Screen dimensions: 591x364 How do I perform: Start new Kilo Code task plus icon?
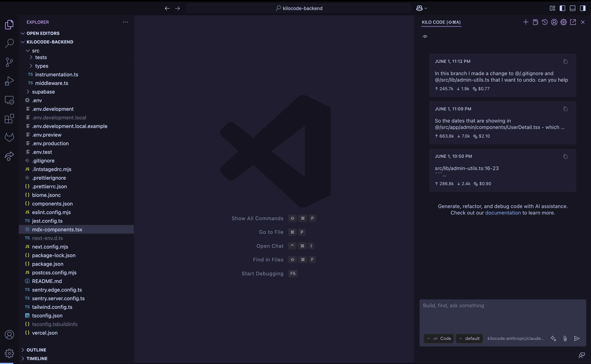tap(525, 22)
